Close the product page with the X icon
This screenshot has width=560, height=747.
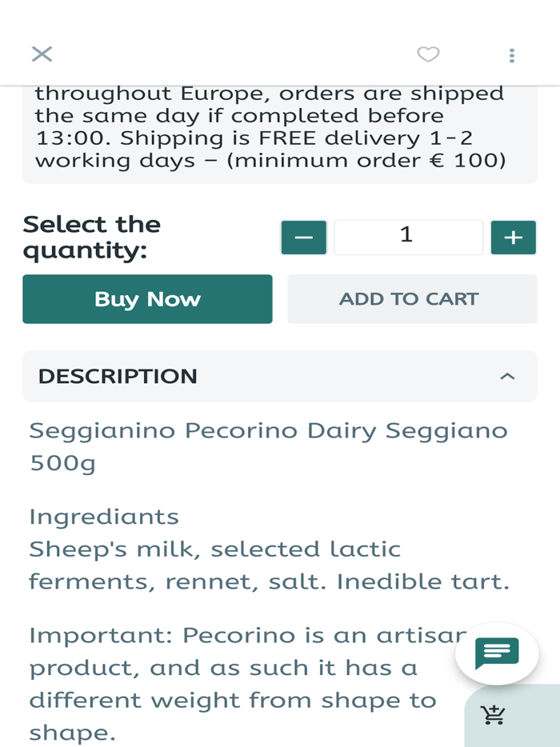click(x=42, y=54)
